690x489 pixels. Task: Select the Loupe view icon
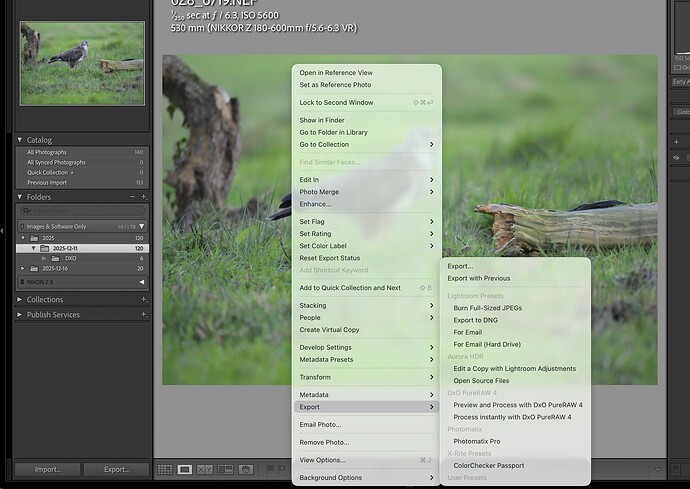tap(185, 469)
